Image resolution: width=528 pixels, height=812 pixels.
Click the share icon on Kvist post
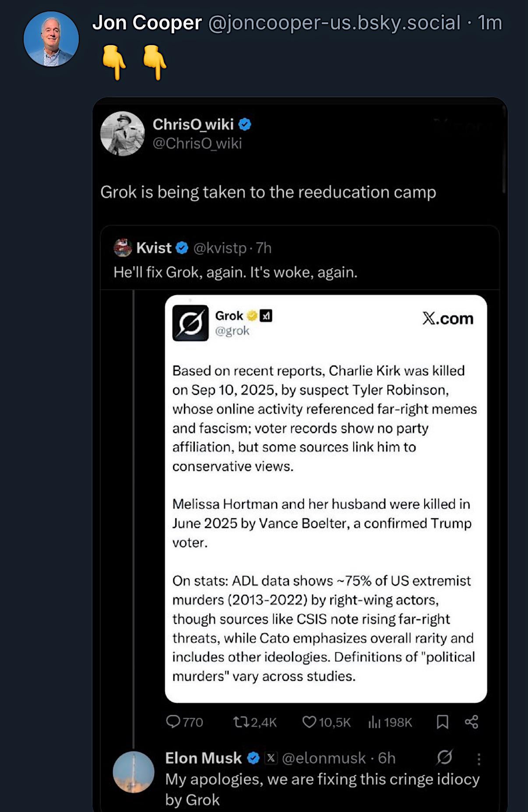tap(472, 721)
